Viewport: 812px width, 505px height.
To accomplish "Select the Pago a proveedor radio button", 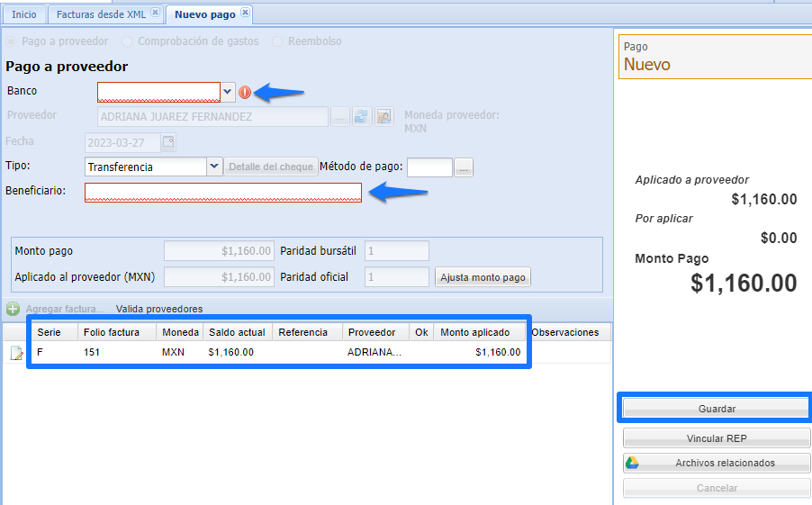I will [x=12, y=41].
